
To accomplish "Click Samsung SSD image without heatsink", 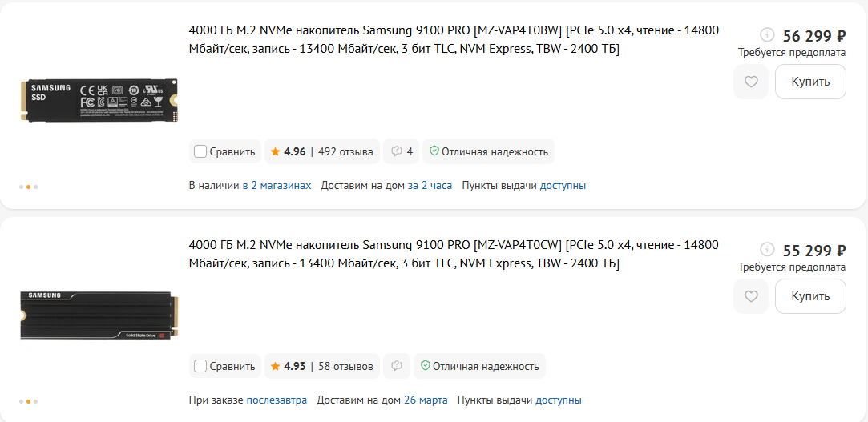I will coord(99,101).
